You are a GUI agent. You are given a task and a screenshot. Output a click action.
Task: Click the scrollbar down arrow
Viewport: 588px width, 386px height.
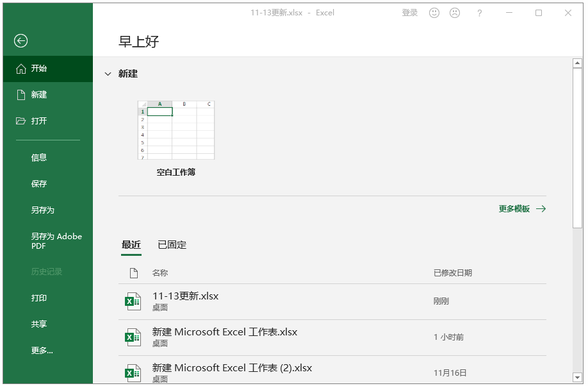[x=578, y=378]
